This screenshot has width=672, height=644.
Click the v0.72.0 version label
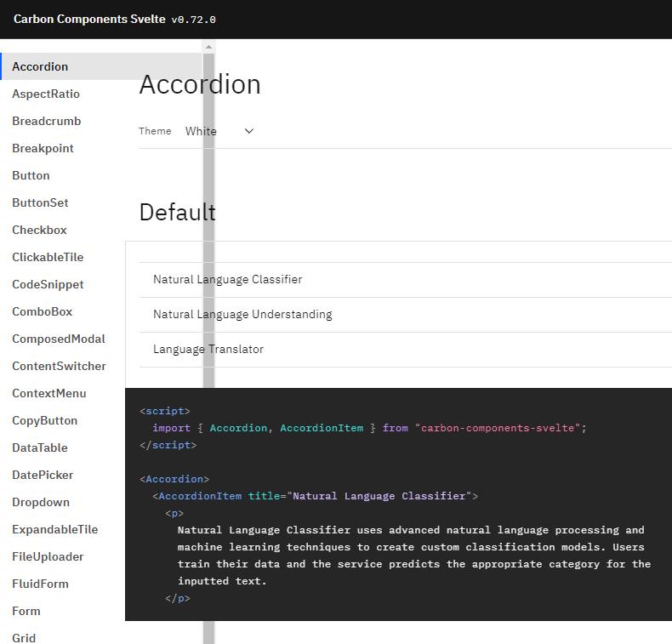pos(193,20)
